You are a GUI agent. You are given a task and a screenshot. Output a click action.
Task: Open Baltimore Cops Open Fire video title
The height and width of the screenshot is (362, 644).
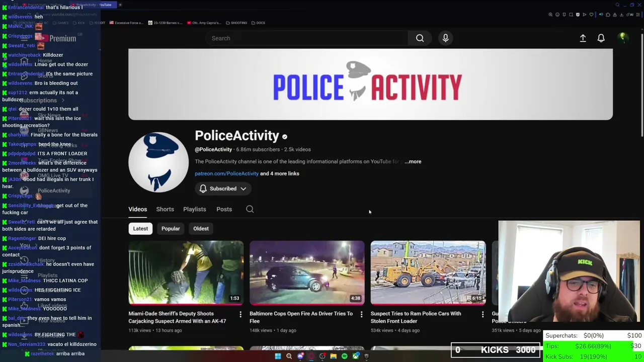click(301, 317)
